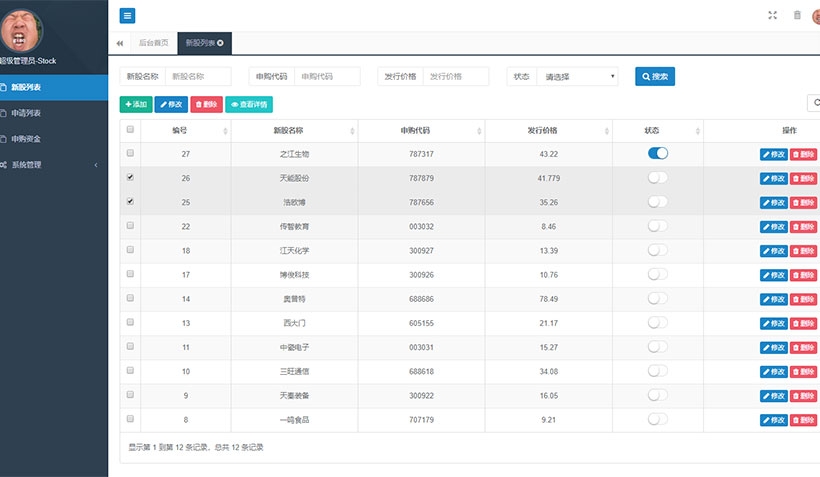This screenshot has height=477, width=820.
Task: Open the 申请列表 sidebar menu item
Action: (27, 113)
